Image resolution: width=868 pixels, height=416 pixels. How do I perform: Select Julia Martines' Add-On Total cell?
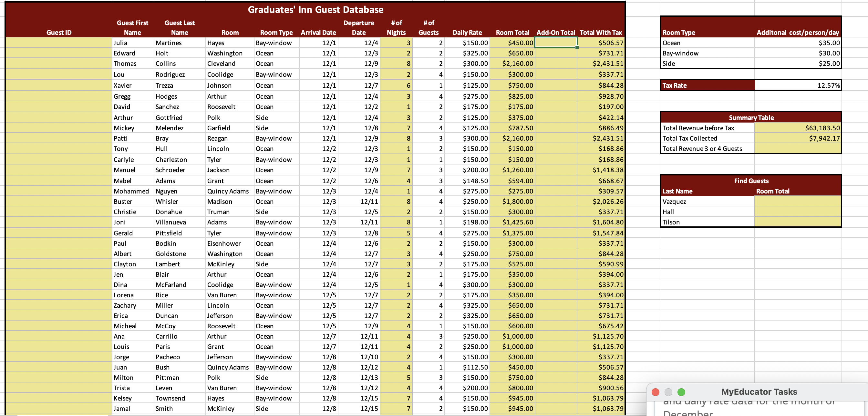pyautogui.click(x=556, y=43)
